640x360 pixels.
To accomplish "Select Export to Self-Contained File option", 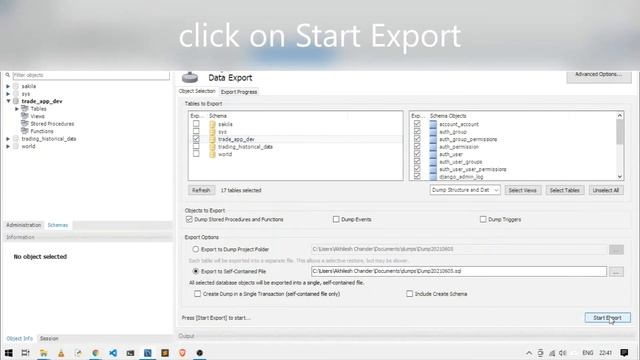I will click(196, 271).
